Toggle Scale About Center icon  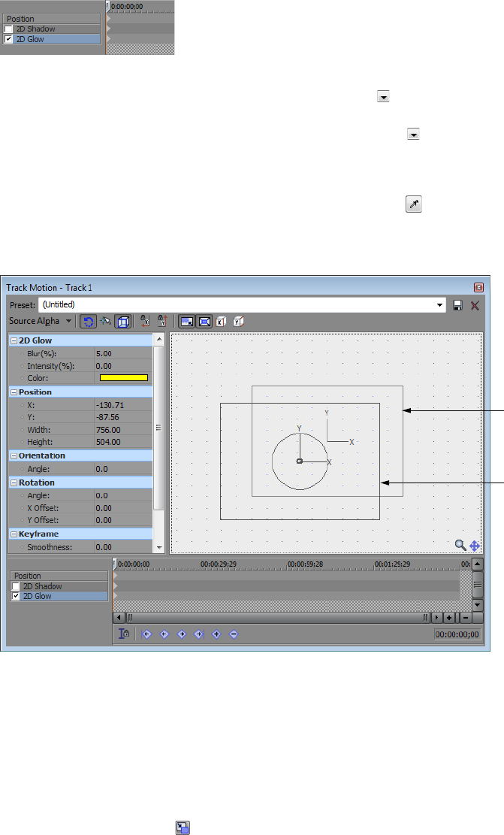(x=204, y=322)
